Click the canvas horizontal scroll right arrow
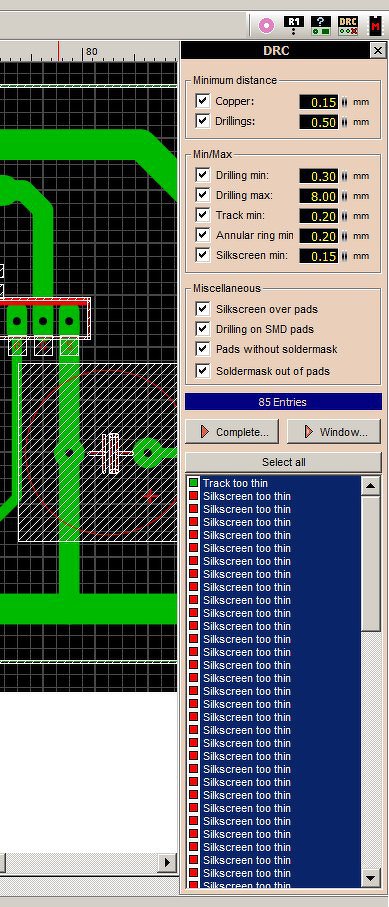389x907 pixels. click(167, 863)
